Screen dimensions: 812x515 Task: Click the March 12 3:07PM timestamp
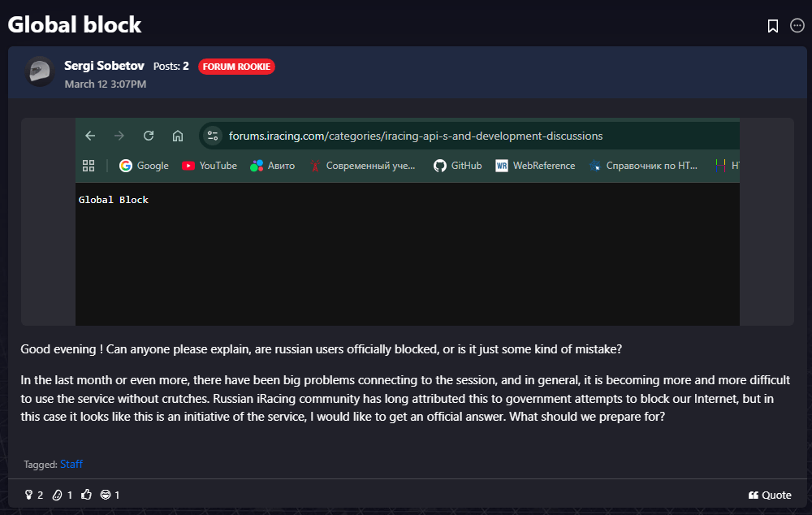(106, 84)
